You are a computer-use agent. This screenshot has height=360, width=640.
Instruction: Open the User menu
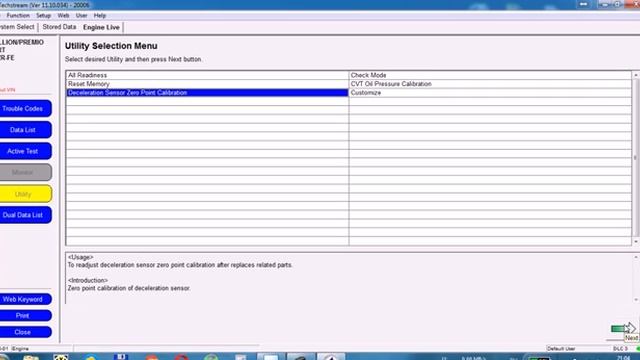click(82, 16)
